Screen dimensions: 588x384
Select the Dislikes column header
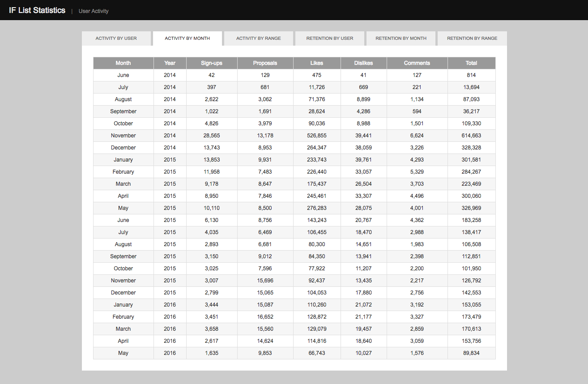363,63
